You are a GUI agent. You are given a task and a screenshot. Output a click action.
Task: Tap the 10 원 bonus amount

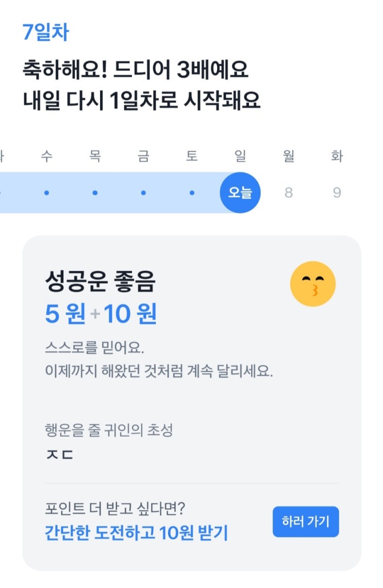tap(130, 314)
